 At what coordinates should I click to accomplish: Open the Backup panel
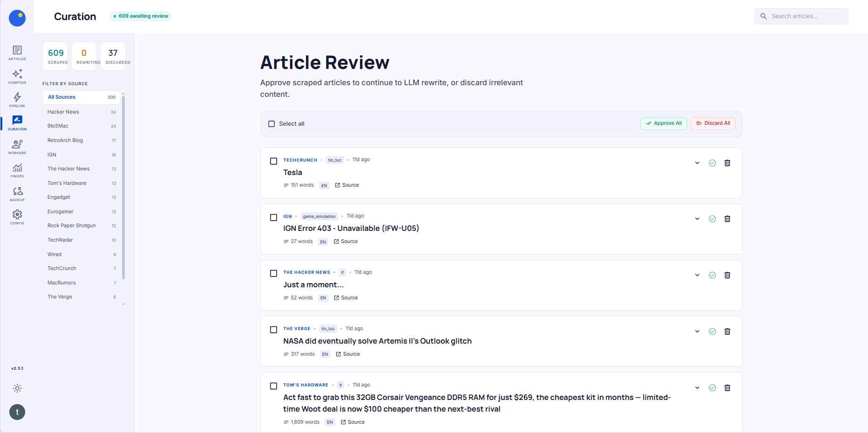coord(17,194)
